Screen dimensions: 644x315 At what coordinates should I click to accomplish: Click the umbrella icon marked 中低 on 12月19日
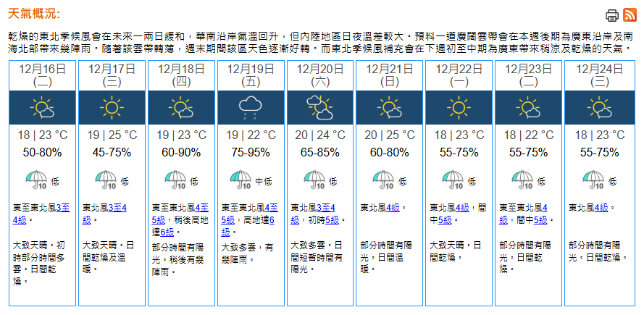click(x=240, y=180)
